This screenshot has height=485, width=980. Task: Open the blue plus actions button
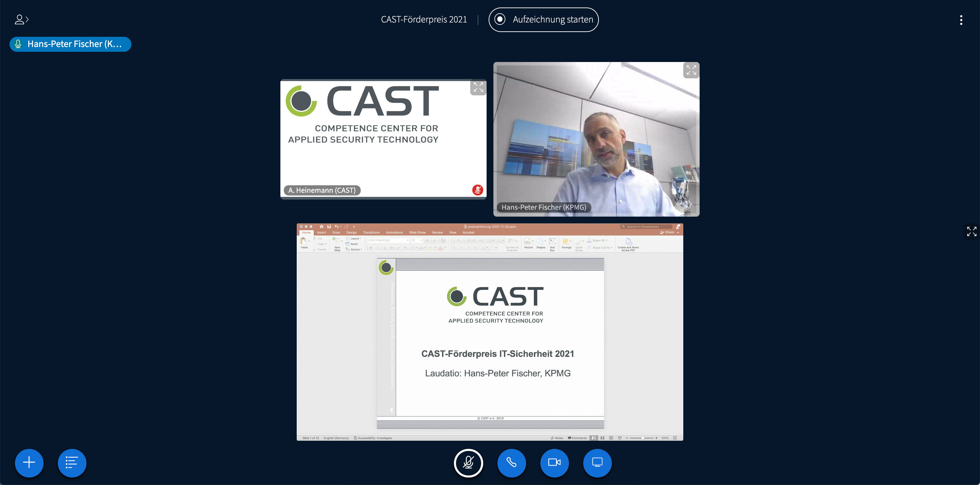coord(29,463)
